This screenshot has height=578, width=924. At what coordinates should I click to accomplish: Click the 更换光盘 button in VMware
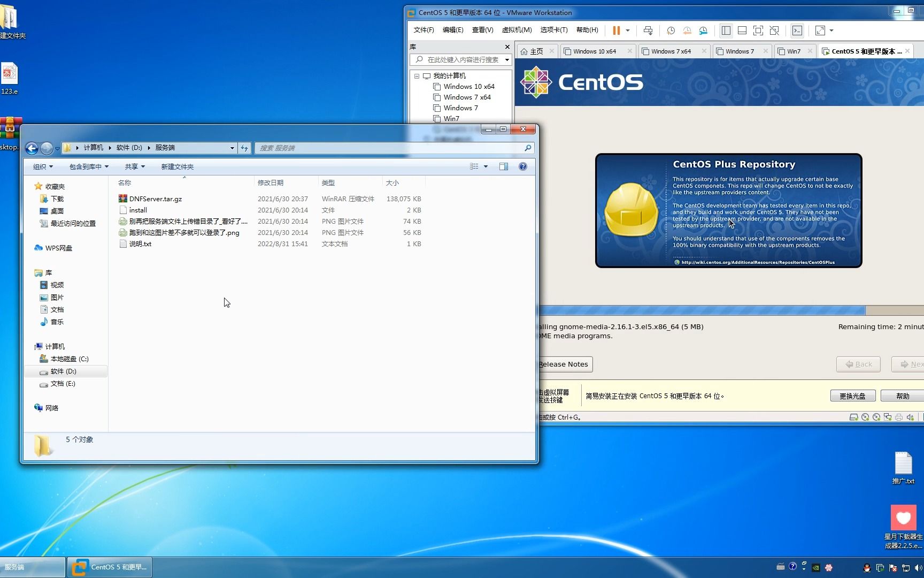click(852, 396)
